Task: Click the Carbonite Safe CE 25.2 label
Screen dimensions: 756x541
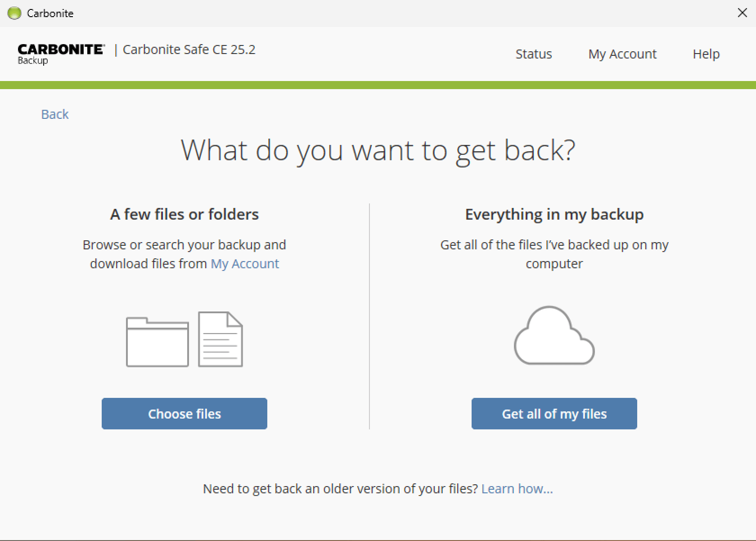Action: pos(189,50)
